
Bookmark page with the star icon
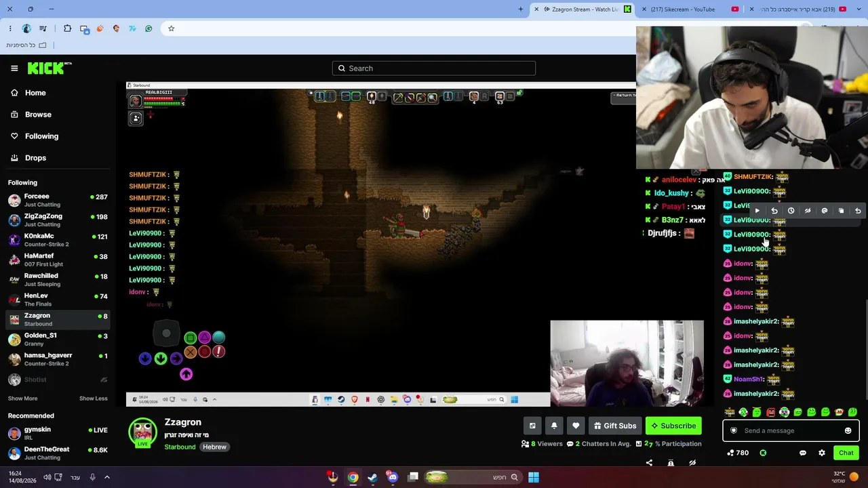click(172, 28)
